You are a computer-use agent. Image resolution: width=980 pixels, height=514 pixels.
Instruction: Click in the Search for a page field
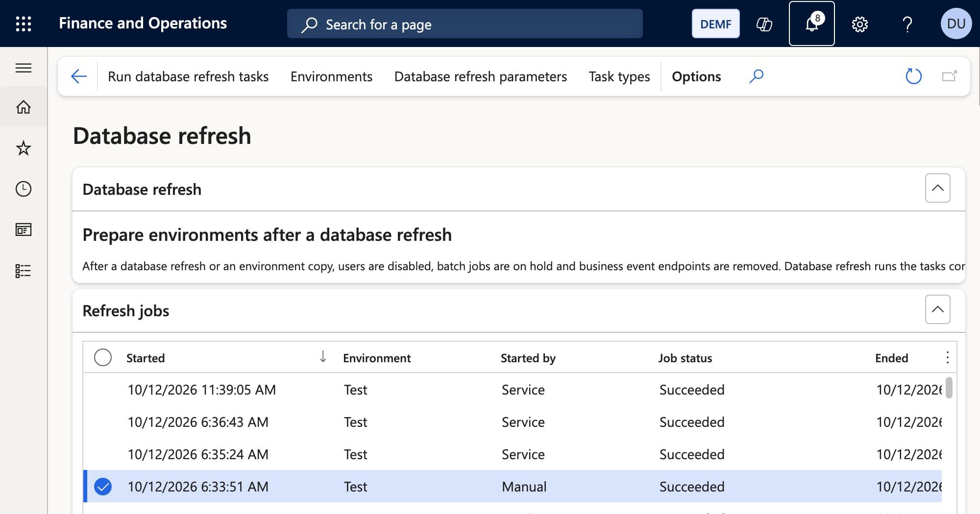[x=465, y=24]
